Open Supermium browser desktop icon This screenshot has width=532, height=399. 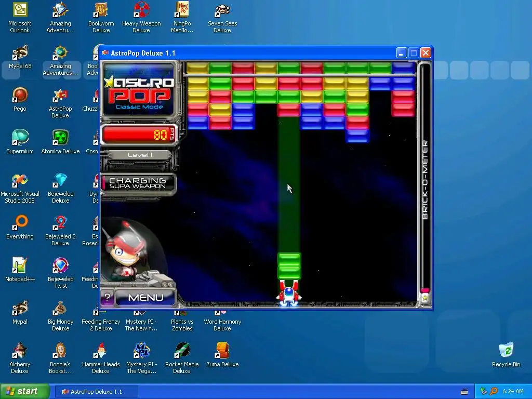20,142
